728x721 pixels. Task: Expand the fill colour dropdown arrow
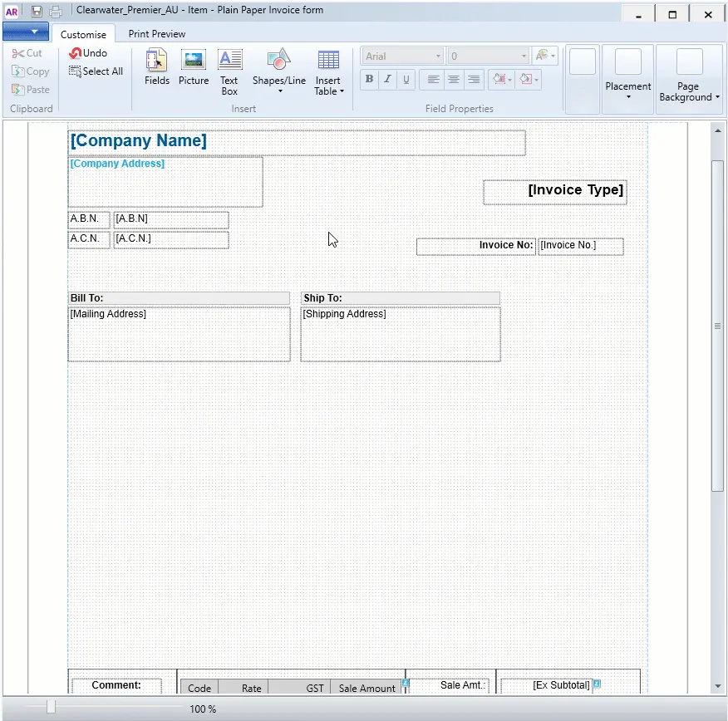[509, 81]
